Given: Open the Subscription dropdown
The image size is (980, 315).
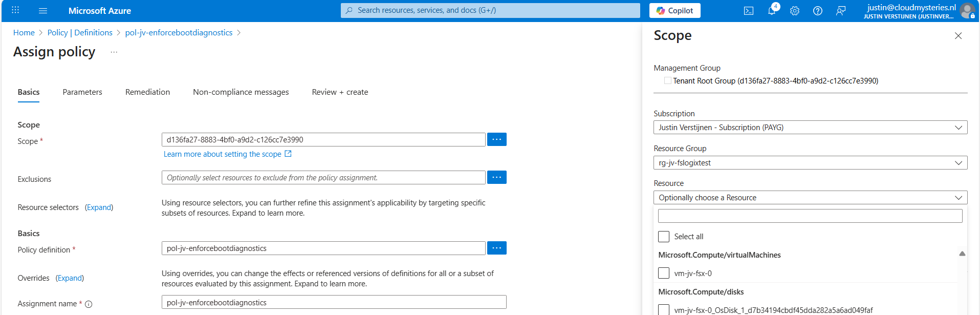Looking at the screenshot, I should [x=810, y=128].
